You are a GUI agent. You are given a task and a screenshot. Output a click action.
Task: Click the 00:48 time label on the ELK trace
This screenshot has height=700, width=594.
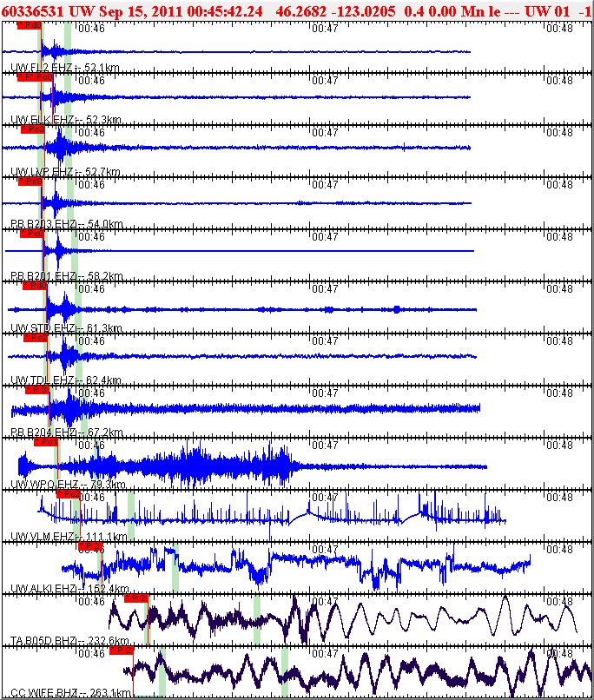pyautogui.click(x=559, y=81)
